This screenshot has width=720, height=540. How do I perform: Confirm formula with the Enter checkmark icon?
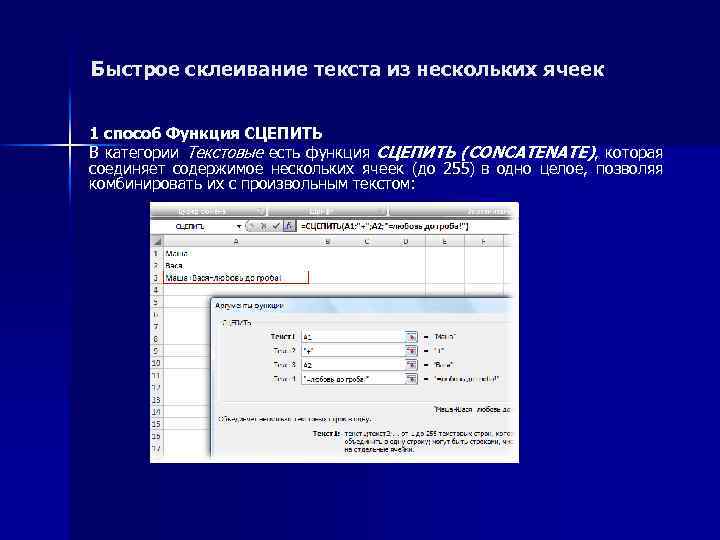click(x=276, y=226)
